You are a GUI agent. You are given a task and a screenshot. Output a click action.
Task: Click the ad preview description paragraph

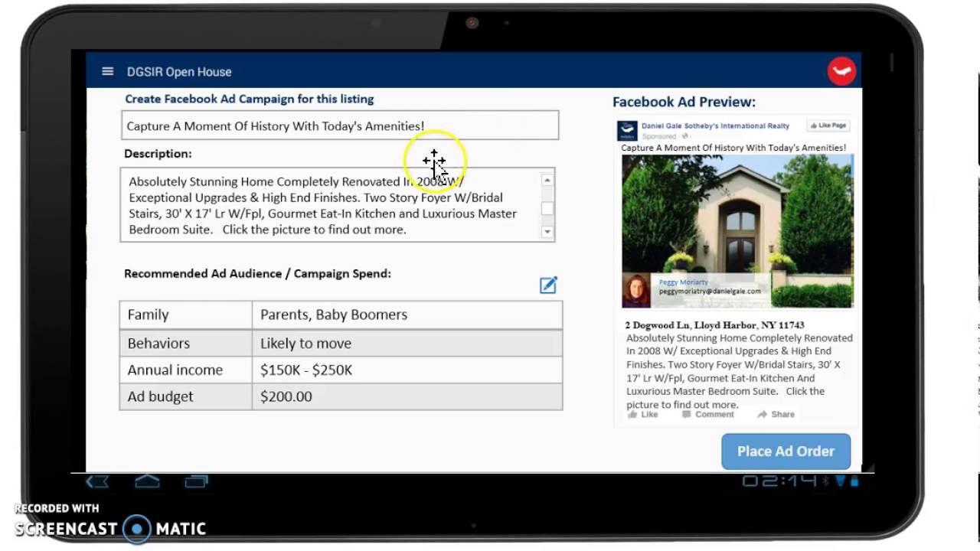[740, 371]
